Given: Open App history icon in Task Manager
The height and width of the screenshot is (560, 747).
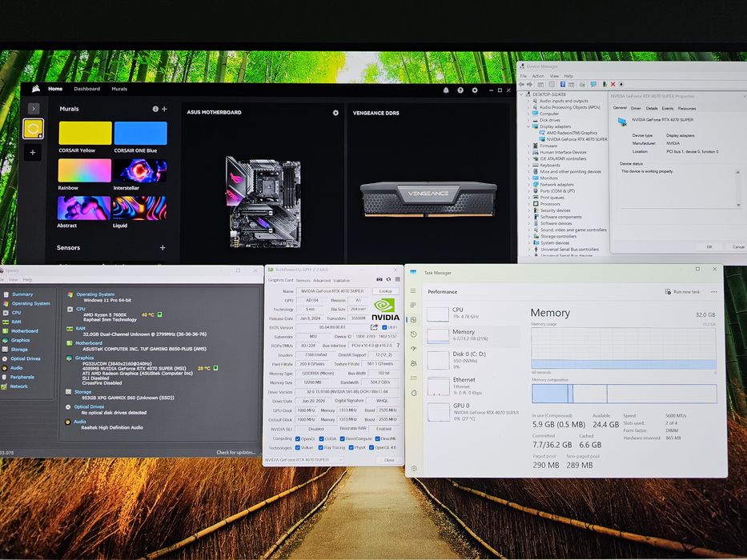Looking at the screenshot, I should tap(413, 334).
